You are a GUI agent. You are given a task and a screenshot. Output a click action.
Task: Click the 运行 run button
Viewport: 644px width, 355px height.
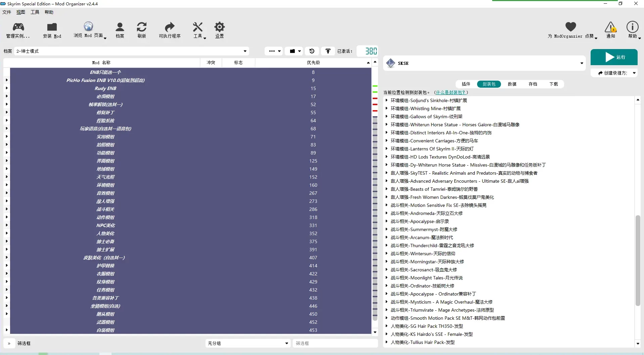pyautogui.click(x=614, y=57)
